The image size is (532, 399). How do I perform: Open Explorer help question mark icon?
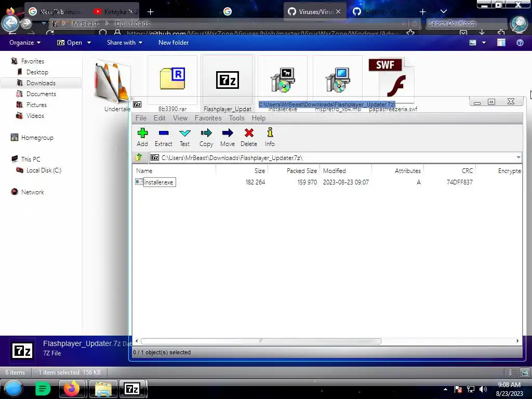520,43
